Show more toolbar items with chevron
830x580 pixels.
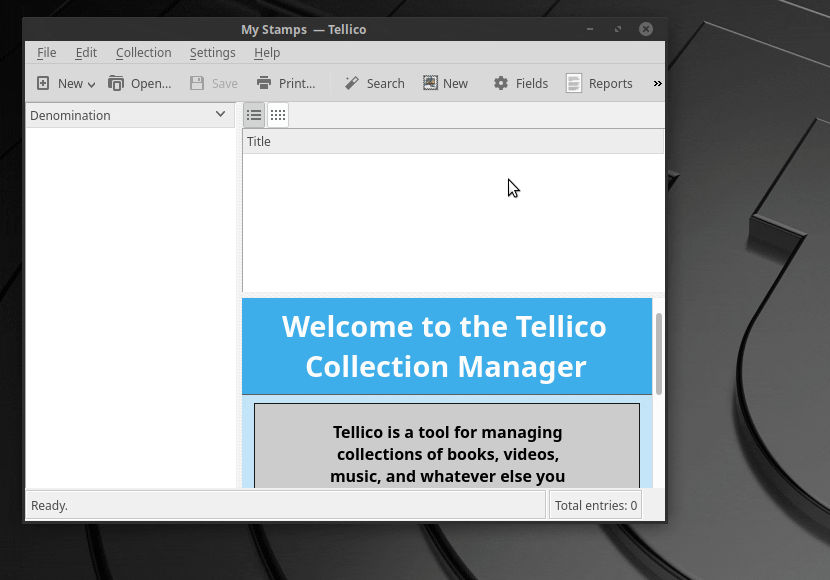pyautogui.click(x=657, y=83)
